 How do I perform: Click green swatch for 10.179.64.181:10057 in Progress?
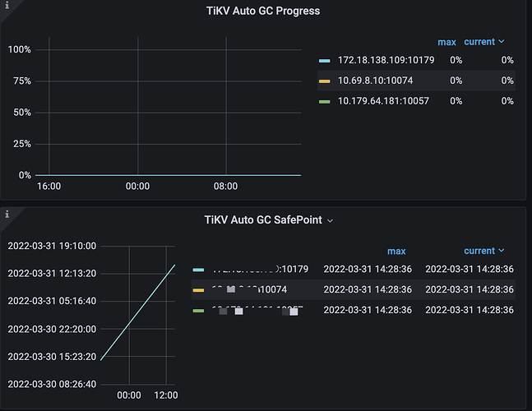[x=324, y=101]
